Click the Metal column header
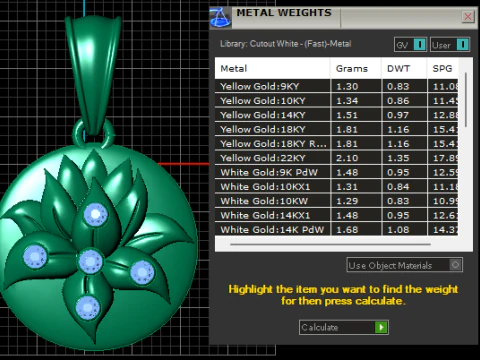The width and height of the screenshot is (480, 360). 272,68
